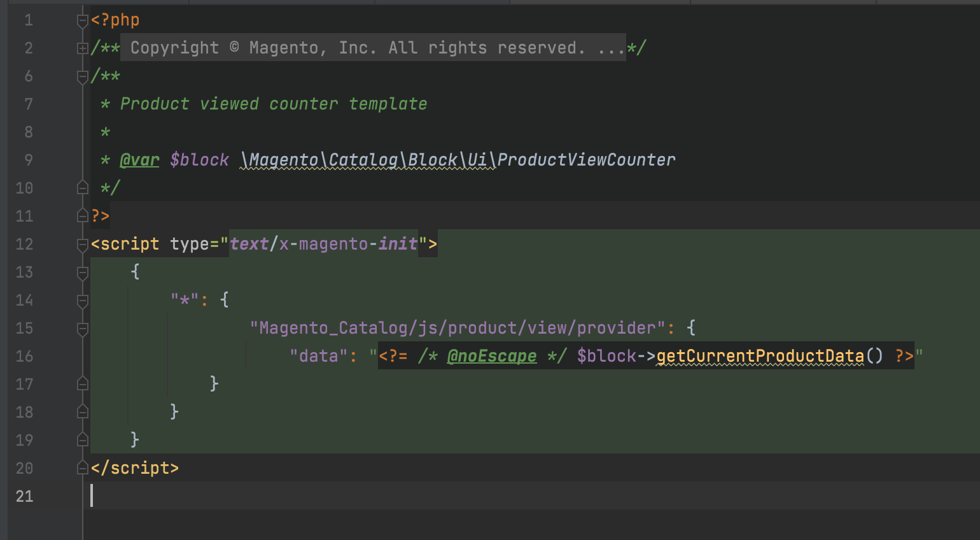Click the @var tag in the doc comment

[x=139, y=160]
